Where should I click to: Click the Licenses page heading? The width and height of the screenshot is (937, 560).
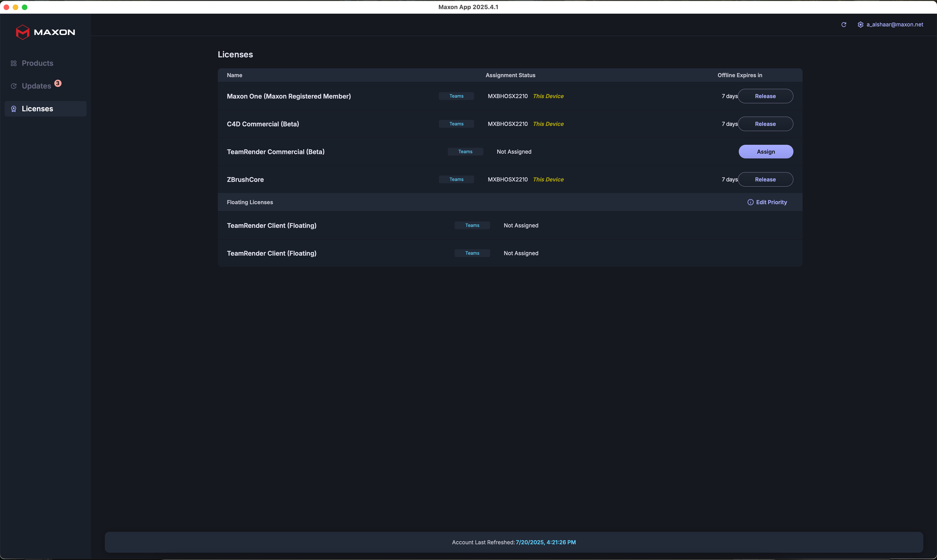click(235, 54)
